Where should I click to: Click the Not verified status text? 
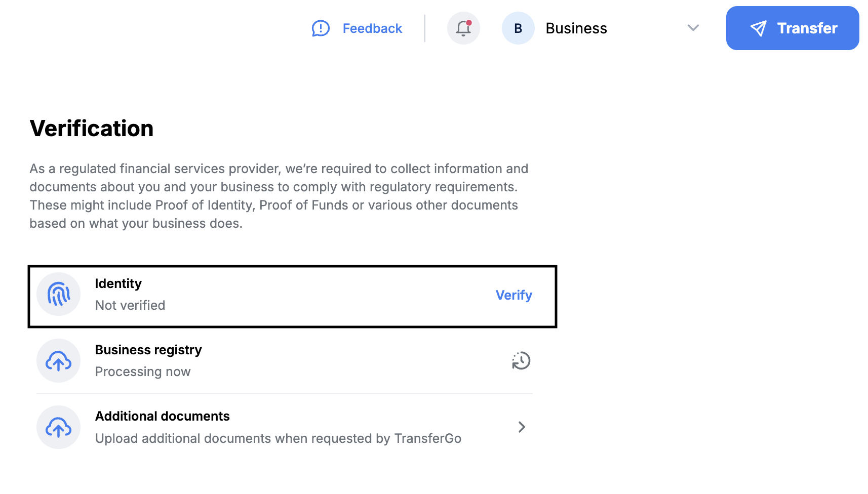click(130, 305)
